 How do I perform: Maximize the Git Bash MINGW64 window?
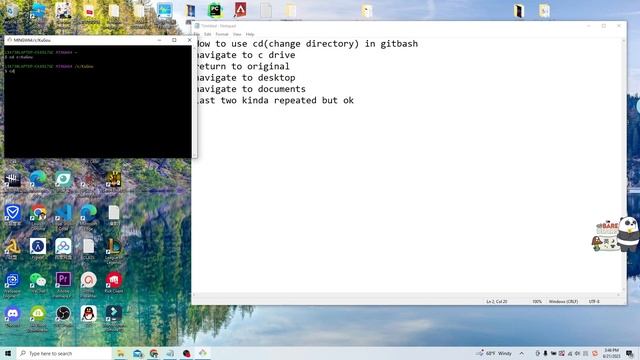[174, 40]
